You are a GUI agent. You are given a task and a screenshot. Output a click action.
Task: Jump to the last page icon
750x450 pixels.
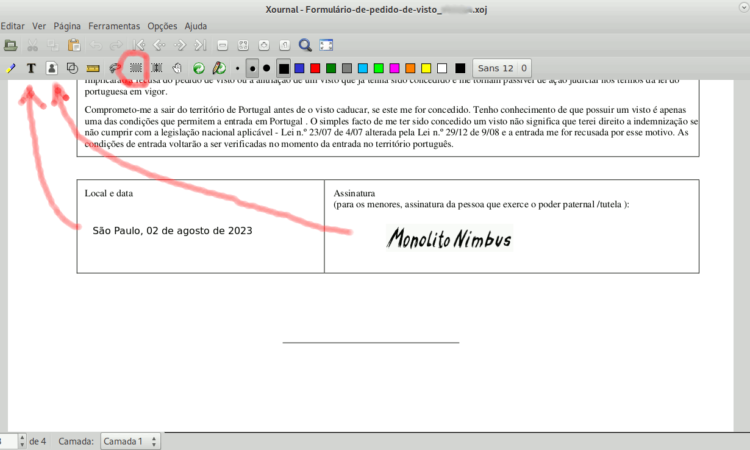pos(200,45)
